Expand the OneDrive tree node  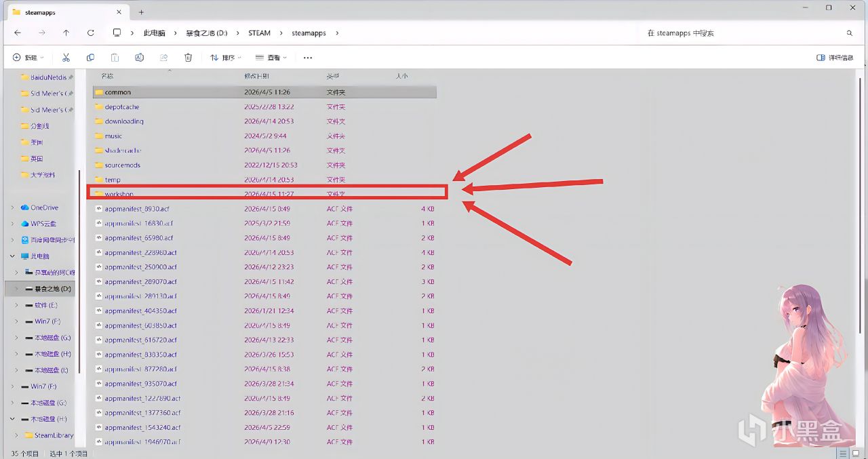pos(12,207)
